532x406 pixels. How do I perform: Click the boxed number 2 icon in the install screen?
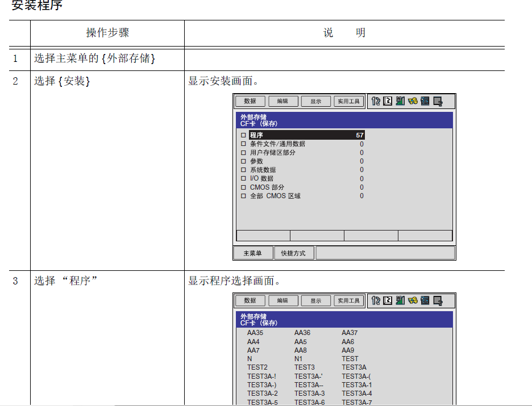(x=388, y=101)
